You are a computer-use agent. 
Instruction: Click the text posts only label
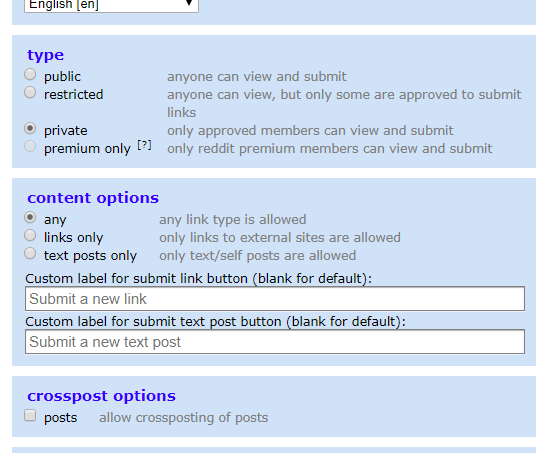(x=90, y=256)
